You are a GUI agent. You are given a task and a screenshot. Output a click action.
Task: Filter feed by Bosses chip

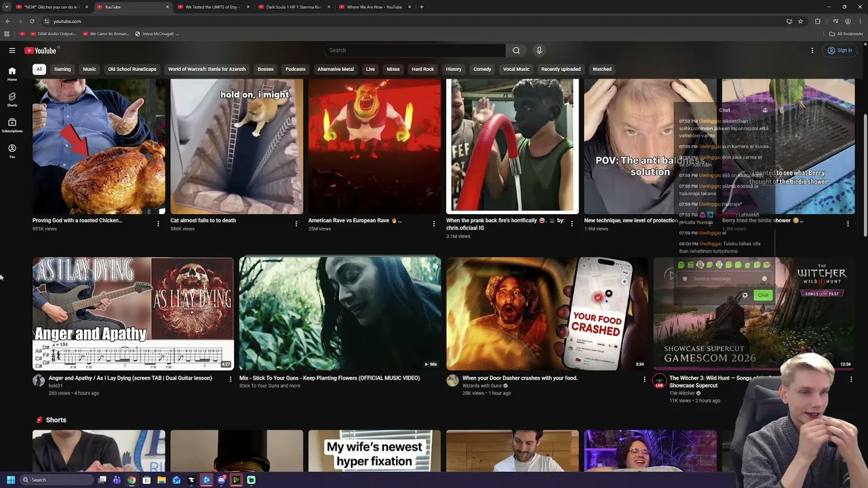(265, 69)
